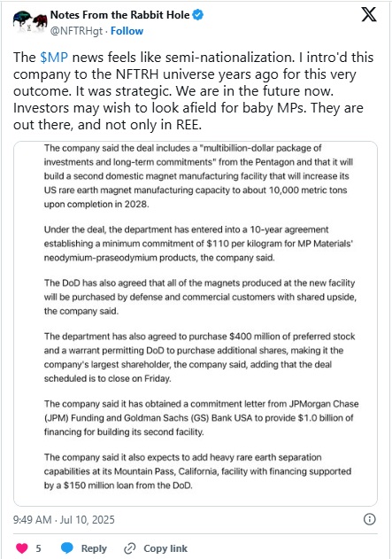The image size is (392, 559).
Task: Click the image paragraph mentioning Mountain Pass, California
Action: 197,471
